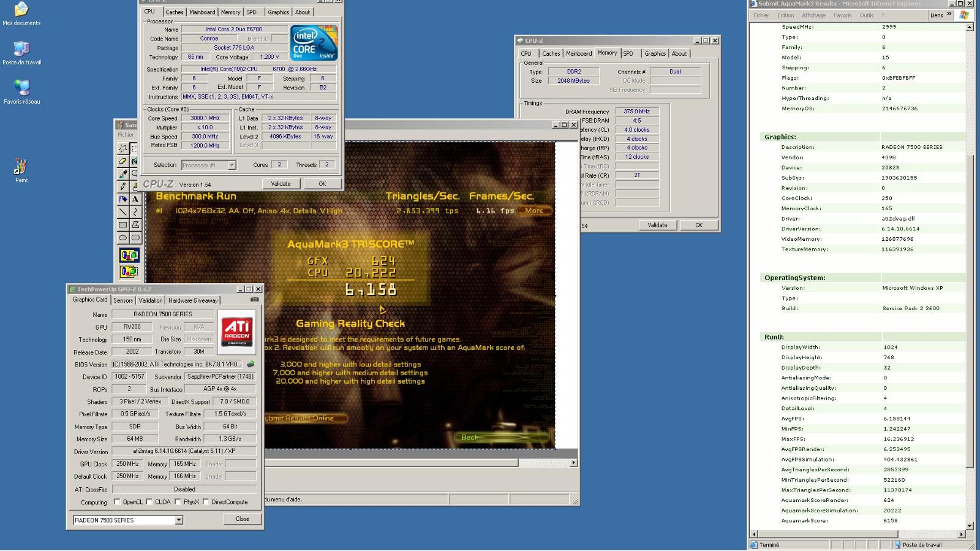This screenshot has height=551, width=980.
Task: Click the IE vertical scrollbar up arrow
Action: [x=969, y=27]
